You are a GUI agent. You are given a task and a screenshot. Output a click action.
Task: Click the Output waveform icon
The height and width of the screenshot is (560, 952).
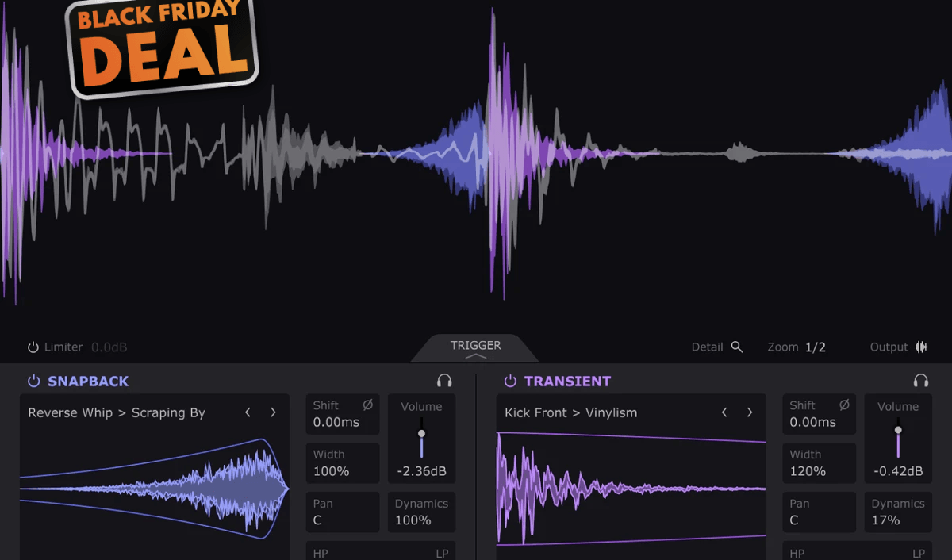921,347
